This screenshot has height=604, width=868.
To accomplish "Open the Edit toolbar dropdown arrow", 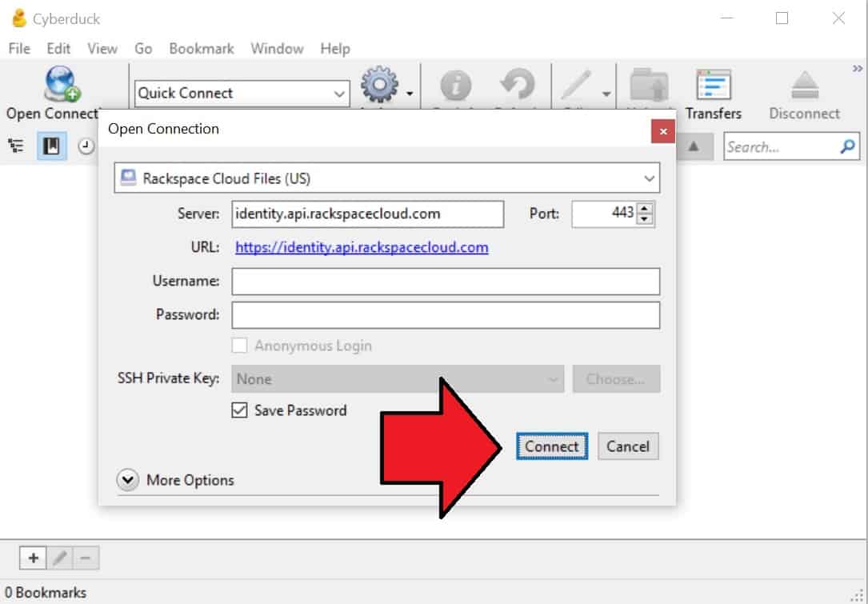I will click(606, 94).
